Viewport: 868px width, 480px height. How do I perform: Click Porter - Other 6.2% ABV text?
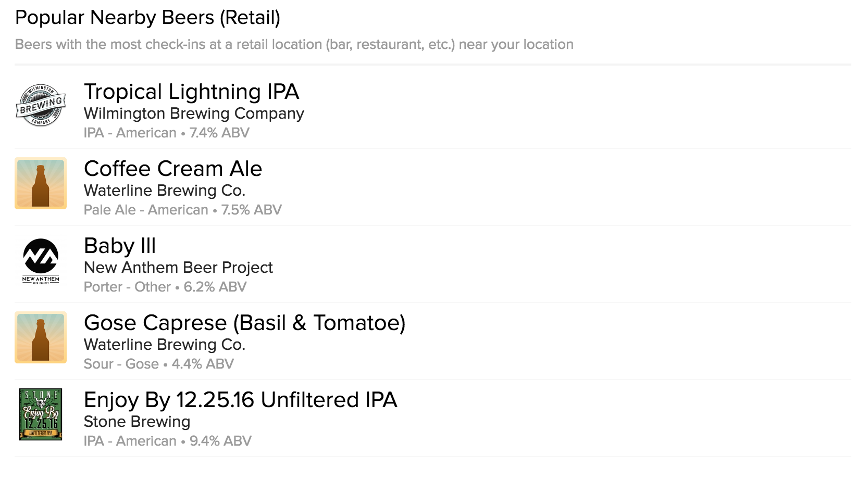click(x=165, y=287)
